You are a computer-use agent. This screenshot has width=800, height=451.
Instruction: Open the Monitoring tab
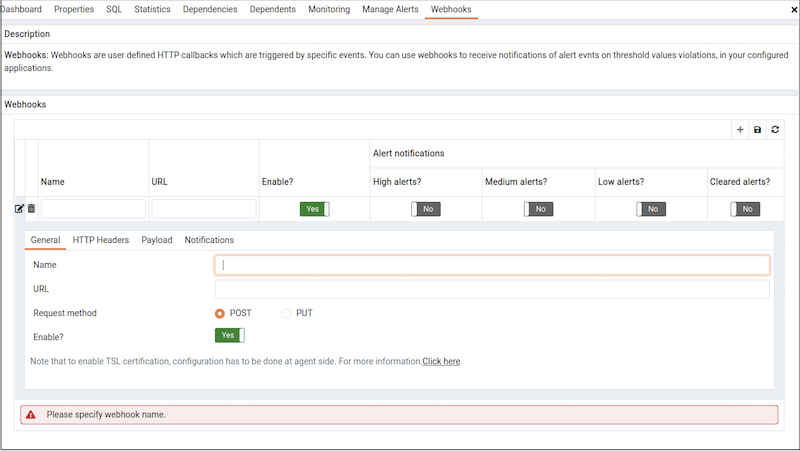[x=329, y=9]
